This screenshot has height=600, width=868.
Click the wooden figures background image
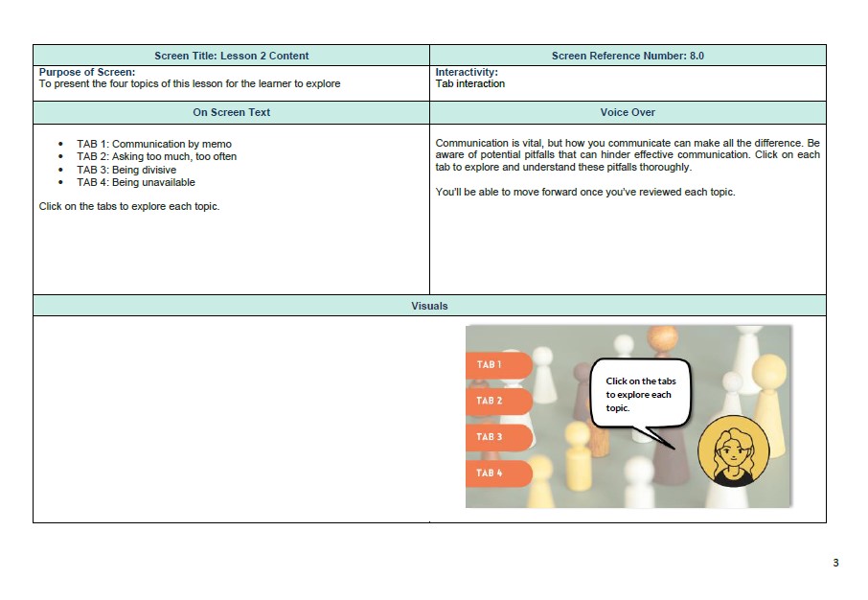point(594,470)
